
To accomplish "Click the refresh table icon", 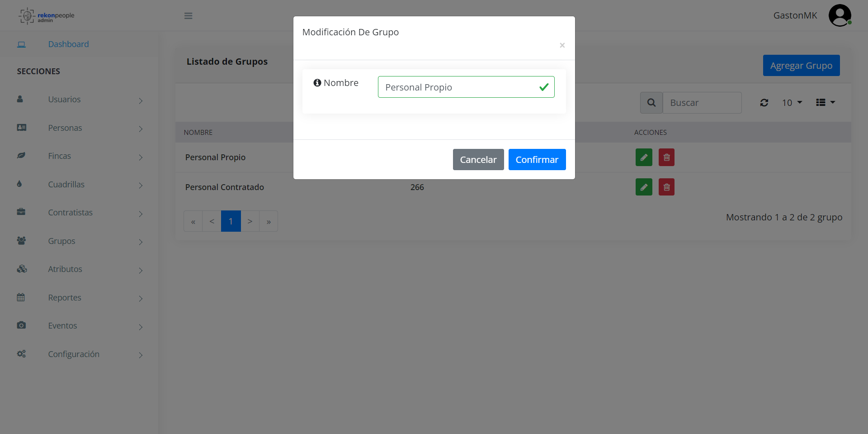I will [x=764, y=103].
